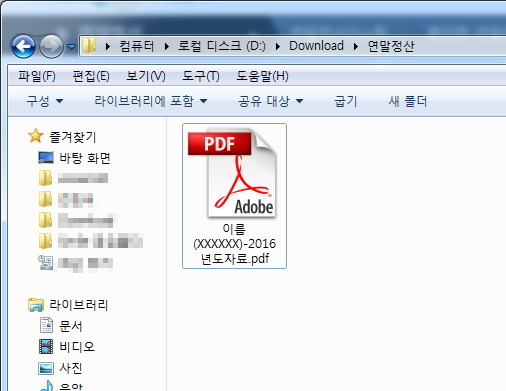The height and width of the screenshot is (391, 506).
Task: Navigate to 컴퓨터 in the address bar
Action: (137, 46)
